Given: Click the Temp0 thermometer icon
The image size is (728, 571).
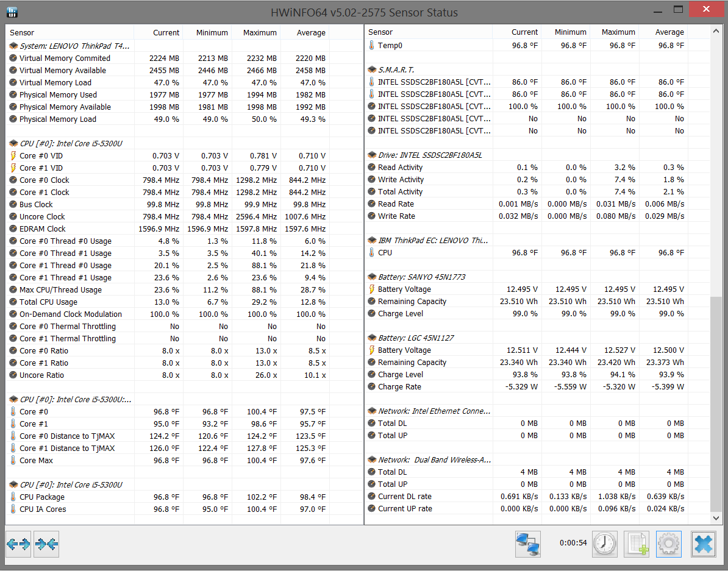Looking at the screenshot, I should pyautogui.click(x=371, y=45).
